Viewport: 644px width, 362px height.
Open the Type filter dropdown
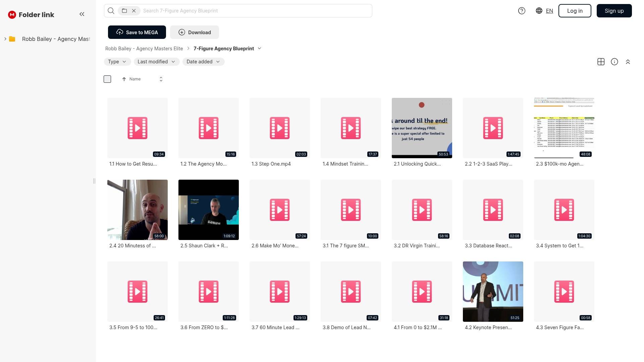pos(117,62)
